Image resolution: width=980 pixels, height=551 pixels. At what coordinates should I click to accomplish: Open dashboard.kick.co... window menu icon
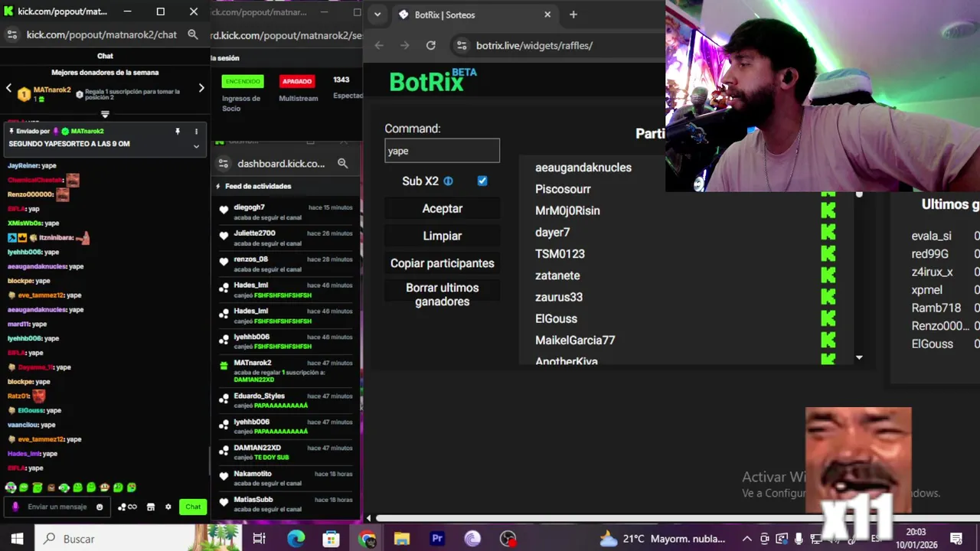(x=224, y=163)
